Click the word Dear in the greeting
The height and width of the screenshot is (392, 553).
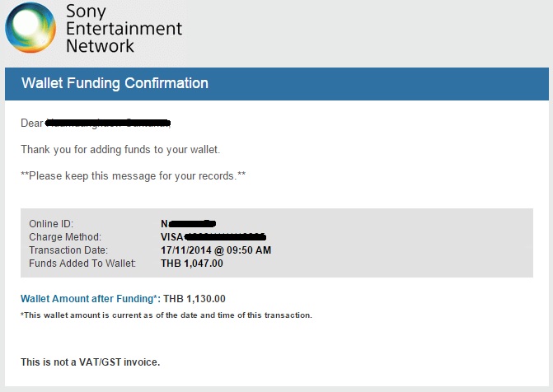coord(32,124)
